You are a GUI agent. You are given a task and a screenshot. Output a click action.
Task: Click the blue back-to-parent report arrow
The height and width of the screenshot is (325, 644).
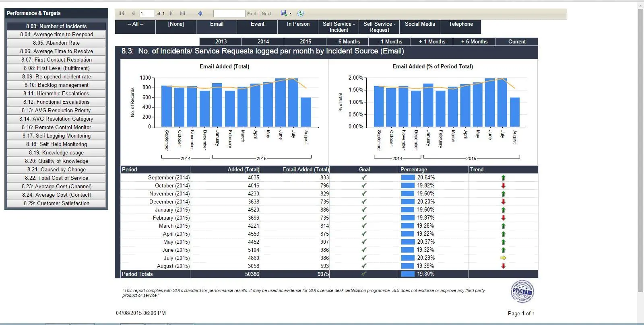tap(200, 13)
